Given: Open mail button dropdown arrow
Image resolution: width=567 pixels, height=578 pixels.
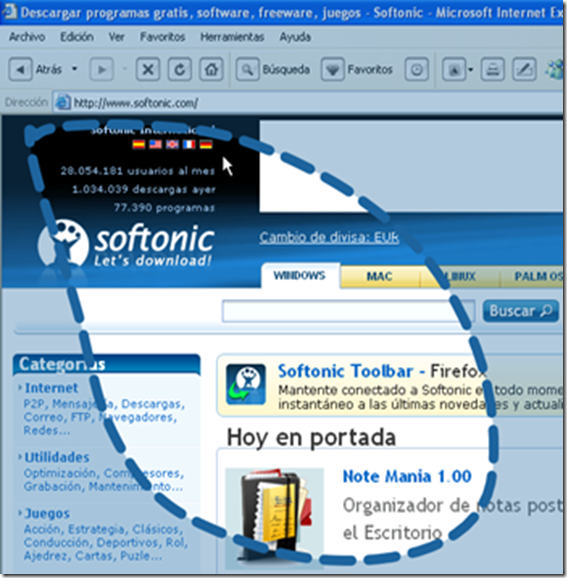Looking at the screenshot, I should [x=470, y=69].
